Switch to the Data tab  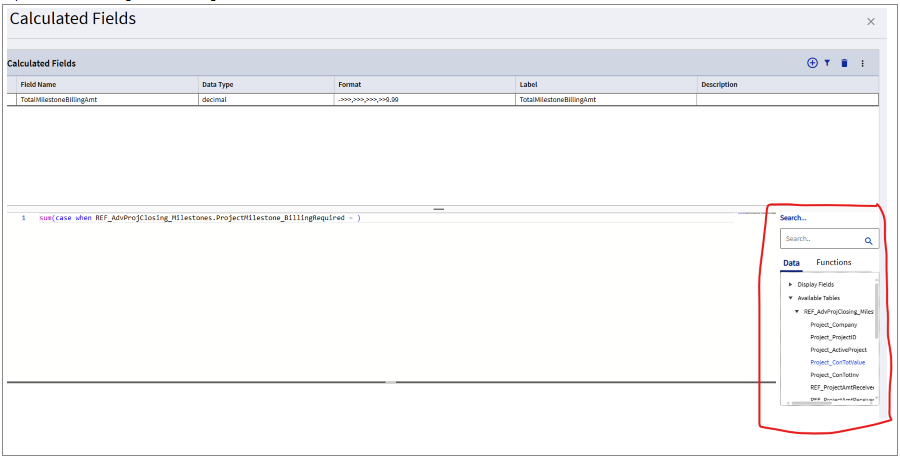click(792, 263)
